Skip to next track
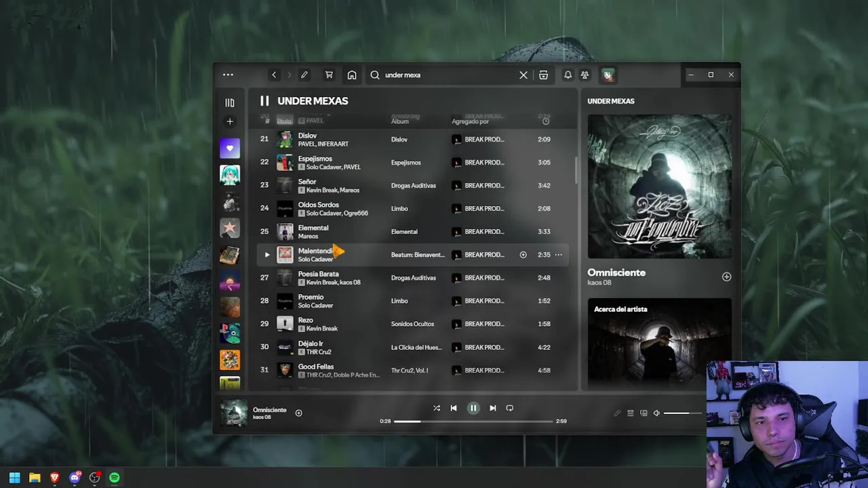The height and width of the screenshot is (488, 868). coord(493,408)
